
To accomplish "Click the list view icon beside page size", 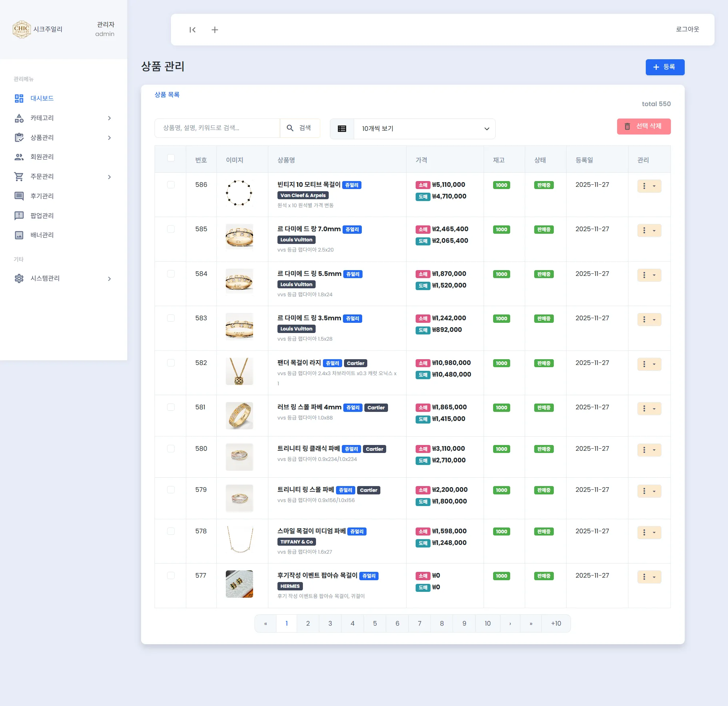I will pos(342,128).
